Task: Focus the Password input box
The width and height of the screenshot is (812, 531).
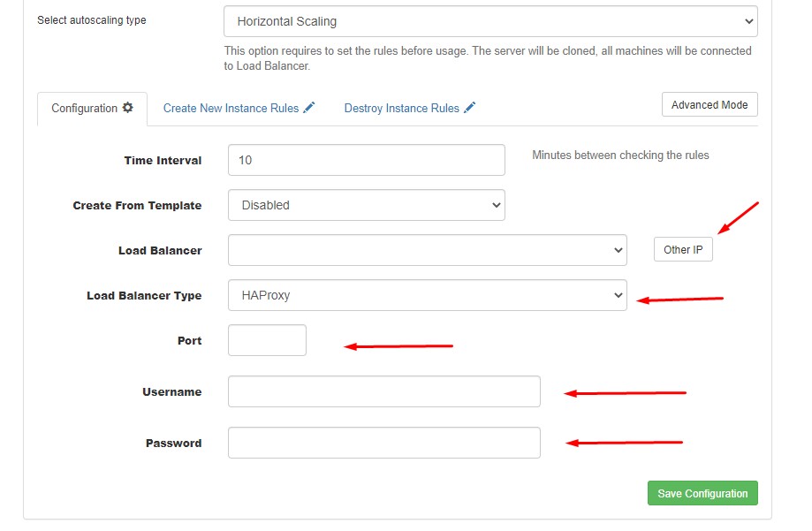Action: [x=384, y=443]
